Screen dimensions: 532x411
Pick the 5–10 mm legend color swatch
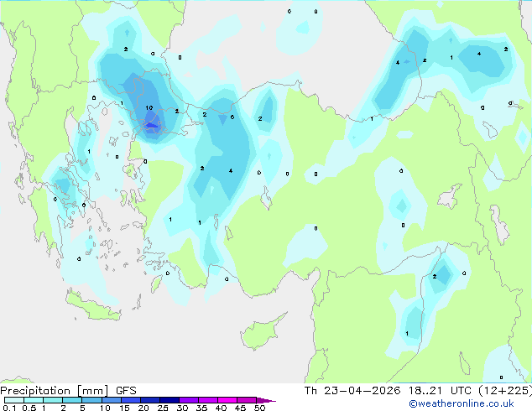click(x=91, y=400)
